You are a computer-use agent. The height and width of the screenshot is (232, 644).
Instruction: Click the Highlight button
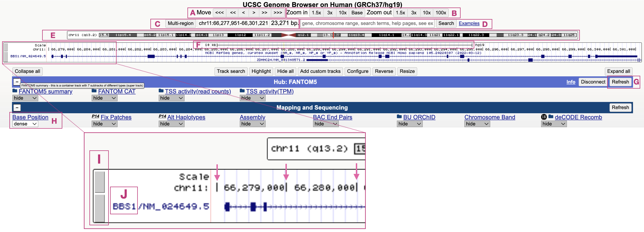(x=261, y=71)
